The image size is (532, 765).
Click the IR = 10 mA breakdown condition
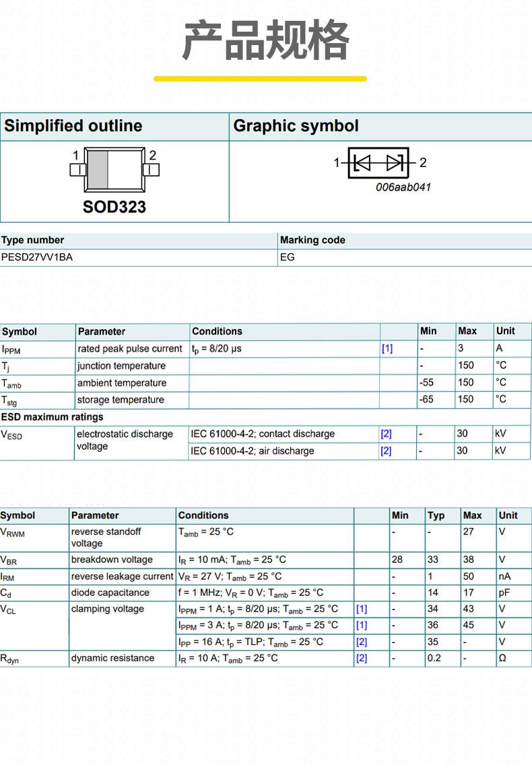[x=232, y=560]
